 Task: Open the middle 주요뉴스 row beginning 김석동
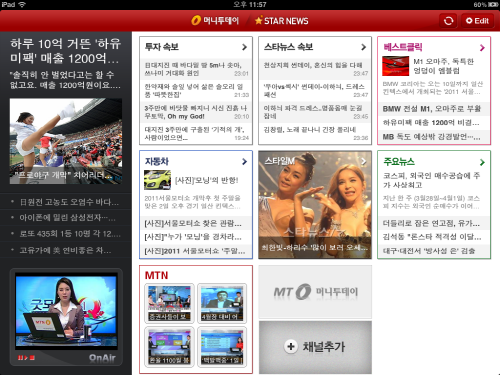(x=434, y=237)
